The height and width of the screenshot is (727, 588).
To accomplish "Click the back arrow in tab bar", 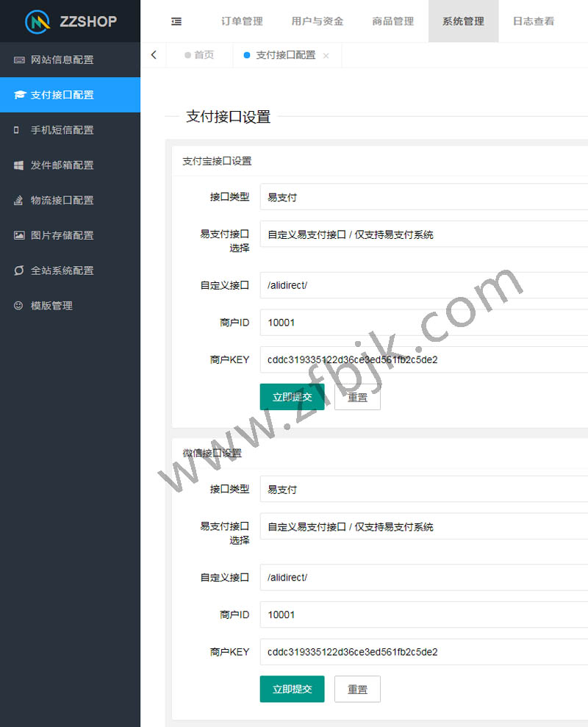I will pos(154,54).
